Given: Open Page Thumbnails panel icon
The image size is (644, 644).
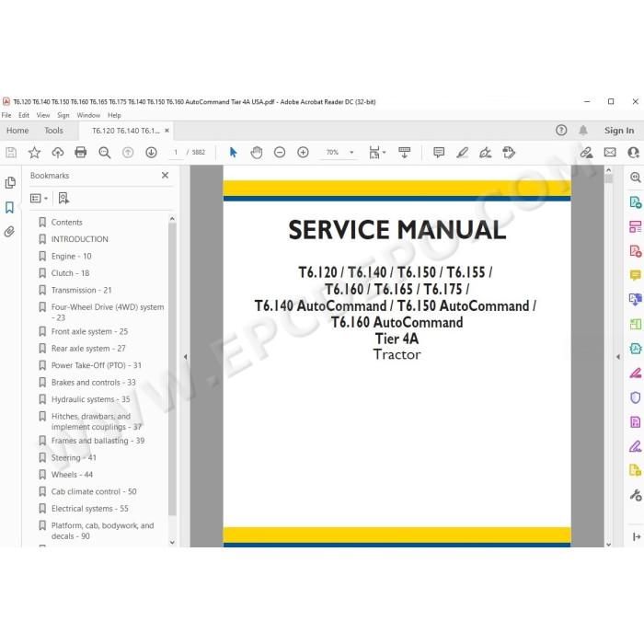Looking at the screenshot, I should point(10,183).
